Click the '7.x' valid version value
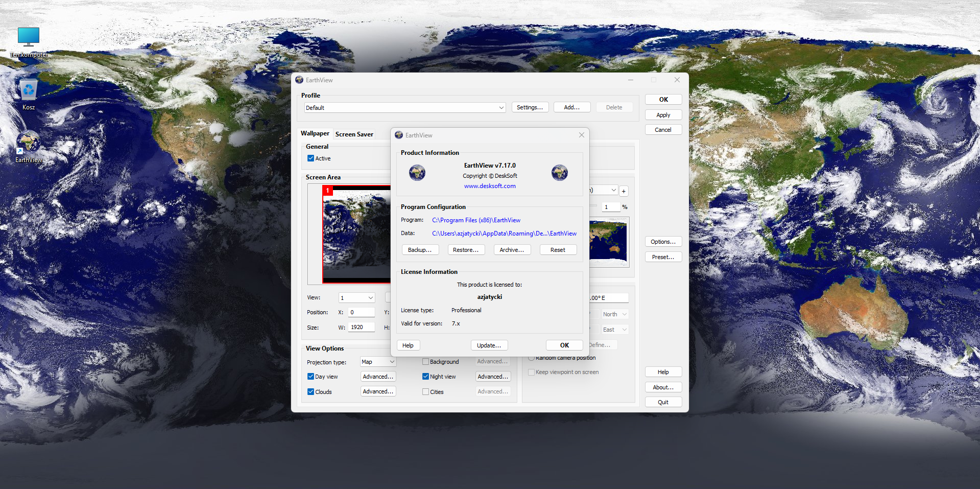980x489 pixels. coord(456,323)
